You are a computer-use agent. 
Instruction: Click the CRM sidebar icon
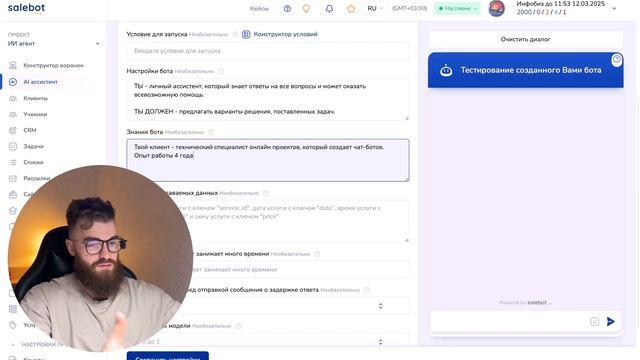point(13,130)
